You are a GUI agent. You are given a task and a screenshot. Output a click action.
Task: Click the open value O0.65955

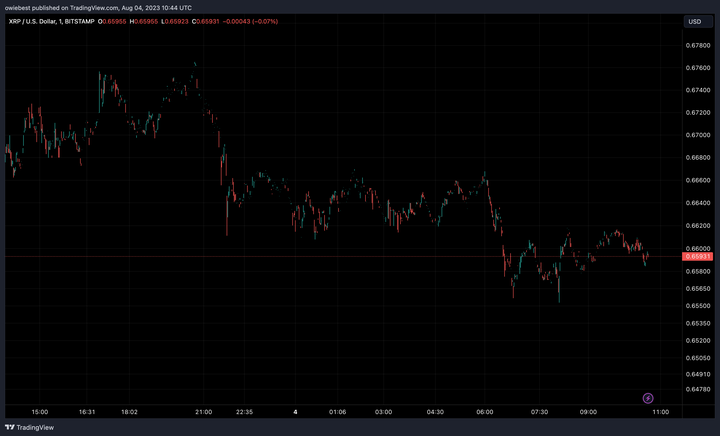(x=112, y=22)
